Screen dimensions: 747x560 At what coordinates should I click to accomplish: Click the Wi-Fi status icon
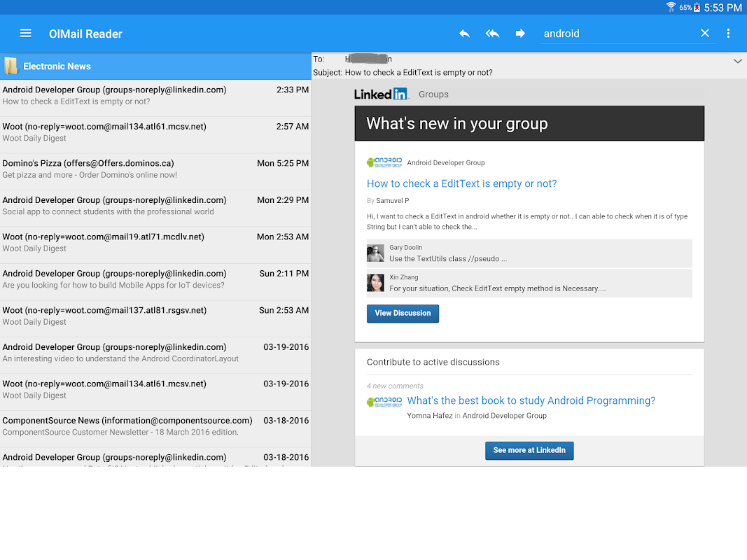point(671,7)
